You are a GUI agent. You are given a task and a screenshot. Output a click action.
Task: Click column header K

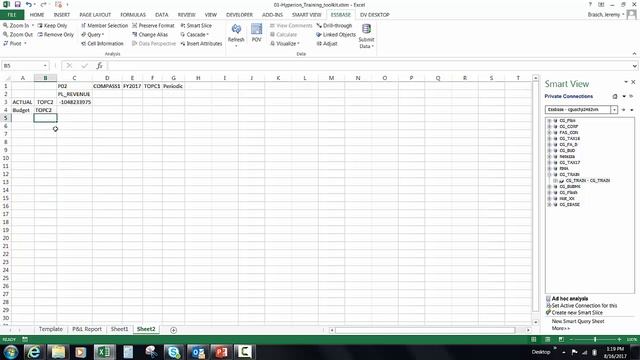278,78
